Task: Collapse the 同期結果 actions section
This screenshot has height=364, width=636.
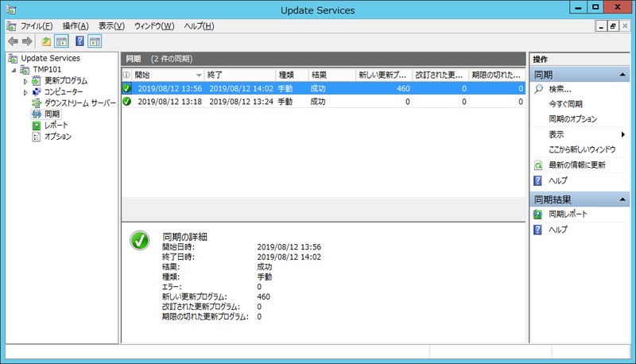Action: click(622, 199)
